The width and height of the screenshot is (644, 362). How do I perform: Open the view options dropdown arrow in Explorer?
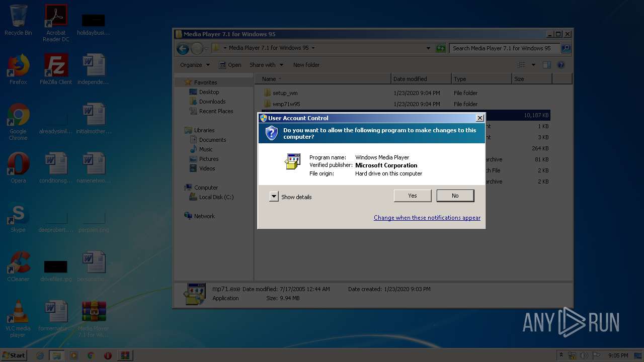(x=533, y=65)
